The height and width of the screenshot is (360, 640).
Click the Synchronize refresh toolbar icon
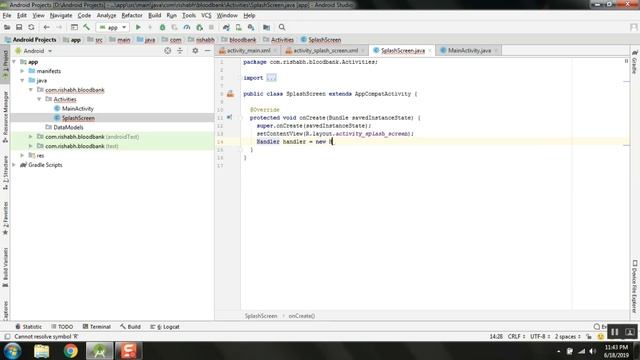[x=31, y=27]
